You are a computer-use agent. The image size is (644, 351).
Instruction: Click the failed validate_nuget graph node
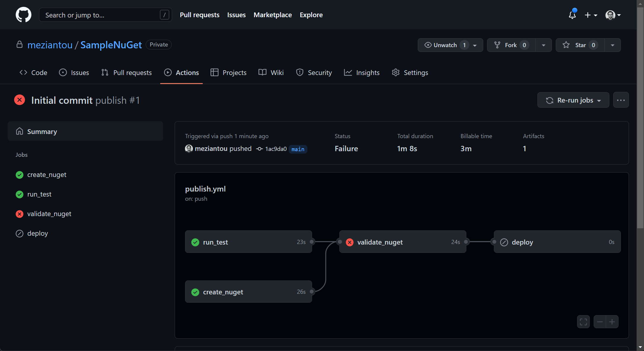click(x=402, y=242)
